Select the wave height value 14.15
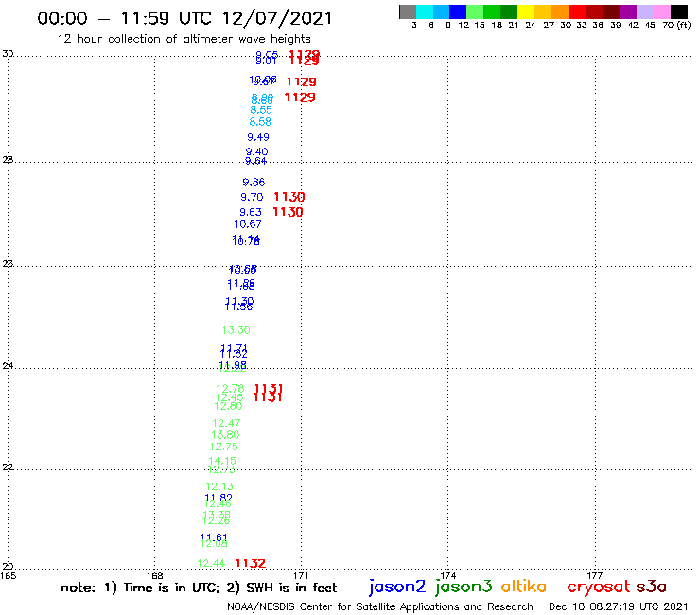Screen dimensions: 700x615 [x=222, y=461]
